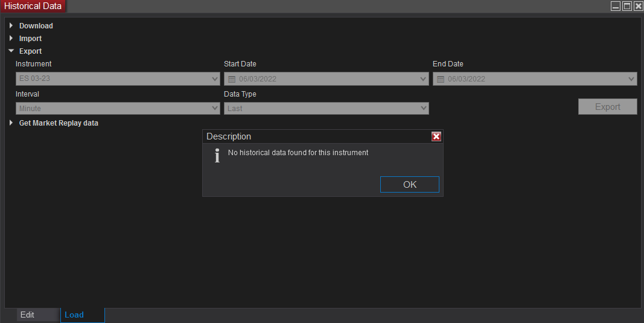Maximize the Historical Data window
The width and height of the screenshot is (644, 323).
click(x=627, y=6)
